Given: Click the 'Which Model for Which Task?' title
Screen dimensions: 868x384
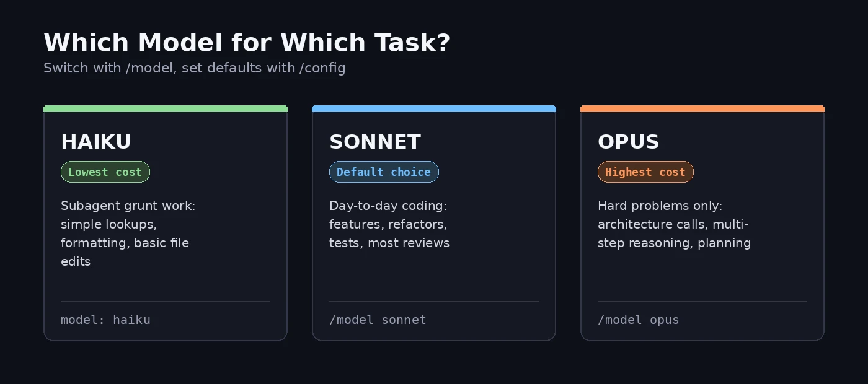Looking at the screenshot, I should (x=247, y=43).
